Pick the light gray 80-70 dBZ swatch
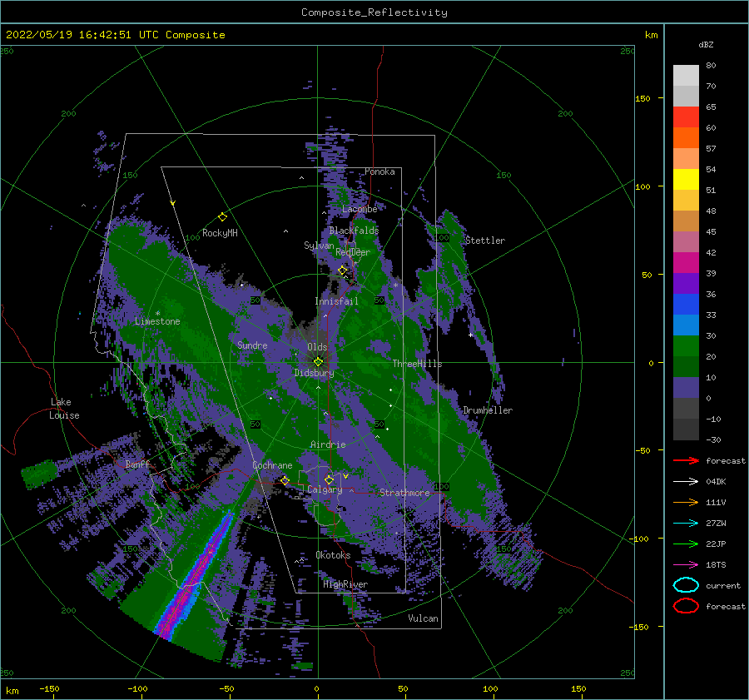Image resolution: width=749 pixels, height=700 pixels. [686, 76]
